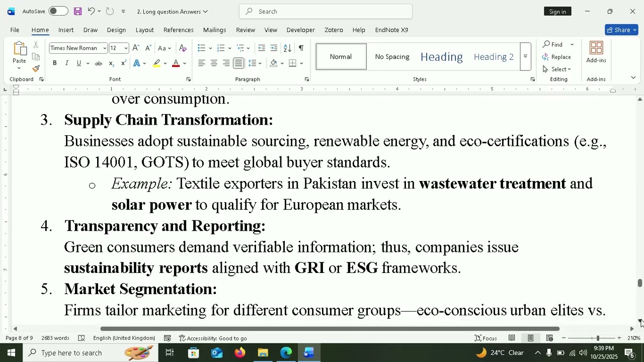The height and width of the screenshot is (362, 644).
Task: Expand the Styles gallery more arrow
Action: 525,56
